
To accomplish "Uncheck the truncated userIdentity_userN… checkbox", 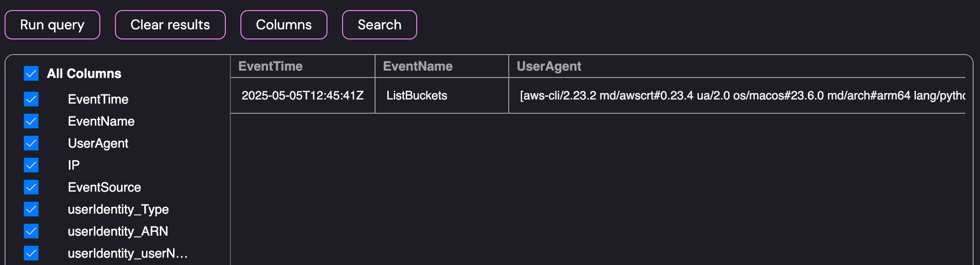I will [31, 253].
